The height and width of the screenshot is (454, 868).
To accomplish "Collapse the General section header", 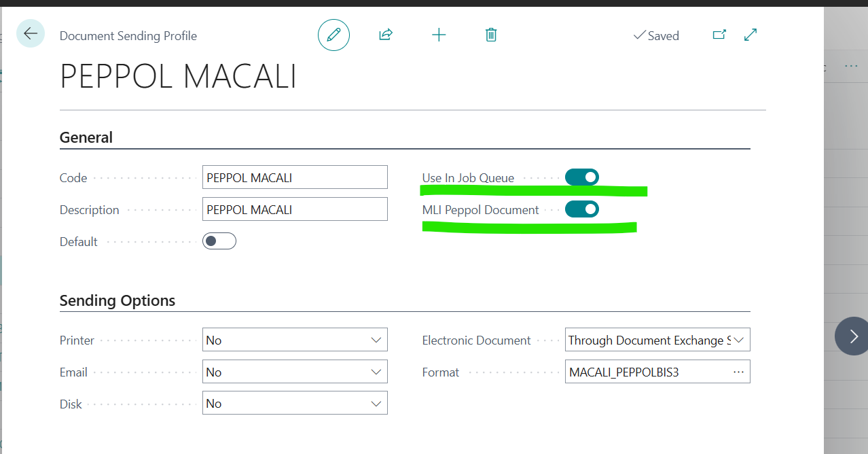I will 86,137.
